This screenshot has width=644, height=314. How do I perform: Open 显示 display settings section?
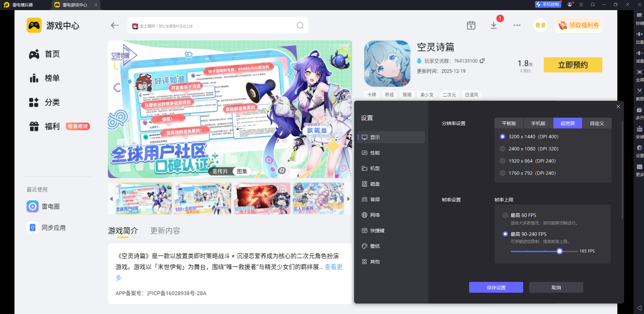coord(391,137)
